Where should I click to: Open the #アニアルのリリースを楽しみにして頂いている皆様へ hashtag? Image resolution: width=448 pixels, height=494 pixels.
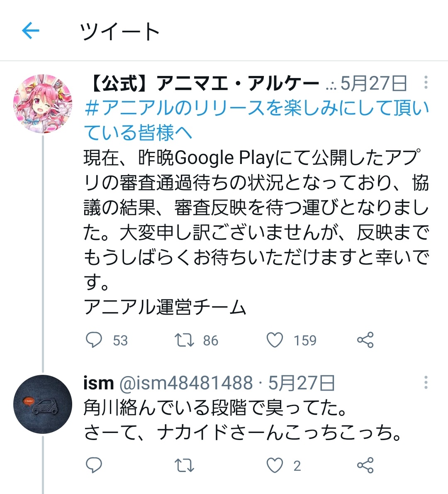click(x=256, y=120)
